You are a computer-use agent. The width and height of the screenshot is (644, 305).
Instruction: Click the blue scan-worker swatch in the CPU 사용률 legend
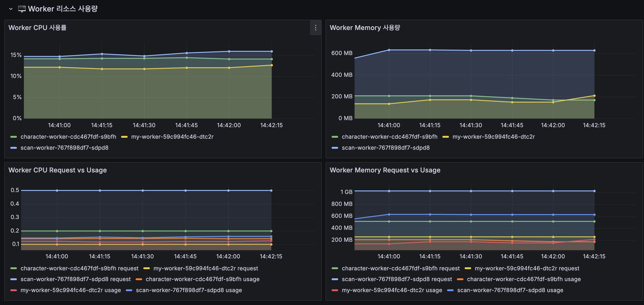tap(14, 148)
